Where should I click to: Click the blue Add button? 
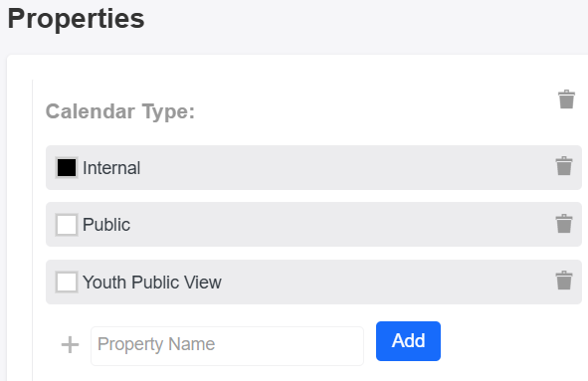(408, 341)
